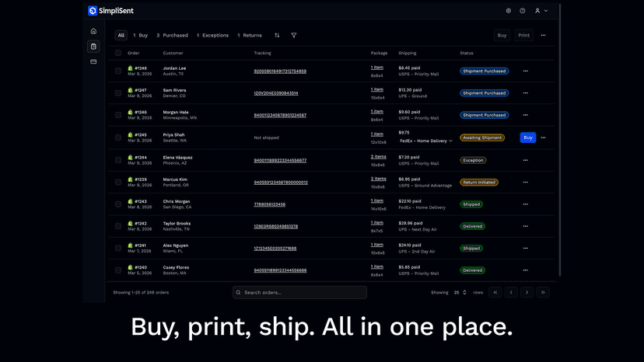Open Sam Rivera's tracking number link
Image resolution: width=644 pixels, height=362 pixels.
[276, 93]
